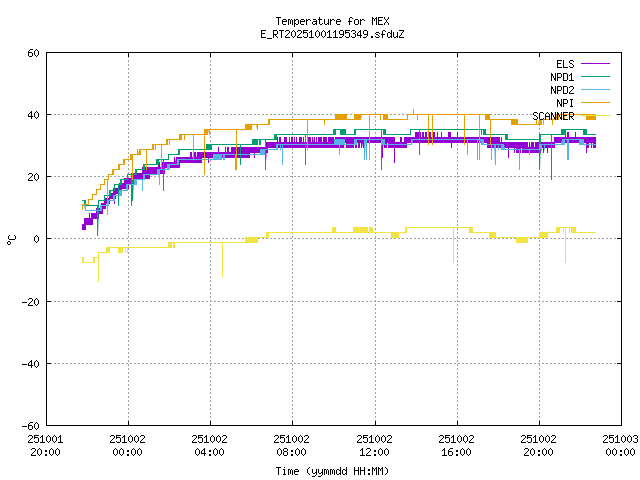Click the 251001 20:00 x-axis tick label
The height and width of the screenshot is (480, 640).
(x=45, y=445)
